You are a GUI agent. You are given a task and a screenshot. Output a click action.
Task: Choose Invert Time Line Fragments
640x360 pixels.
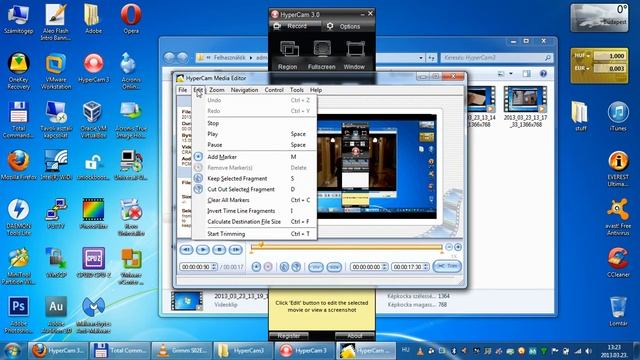(254, 211)
